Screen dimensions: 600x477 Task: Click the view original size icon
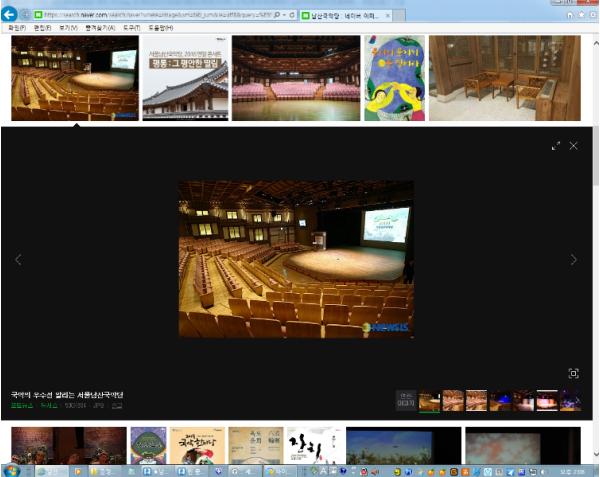coord(573,373)
